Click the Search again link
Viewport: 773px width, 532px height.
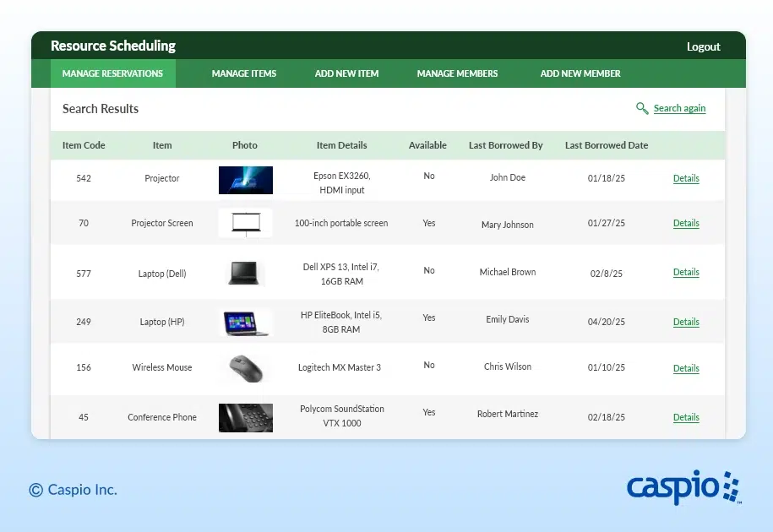click(x=679, y=108)
